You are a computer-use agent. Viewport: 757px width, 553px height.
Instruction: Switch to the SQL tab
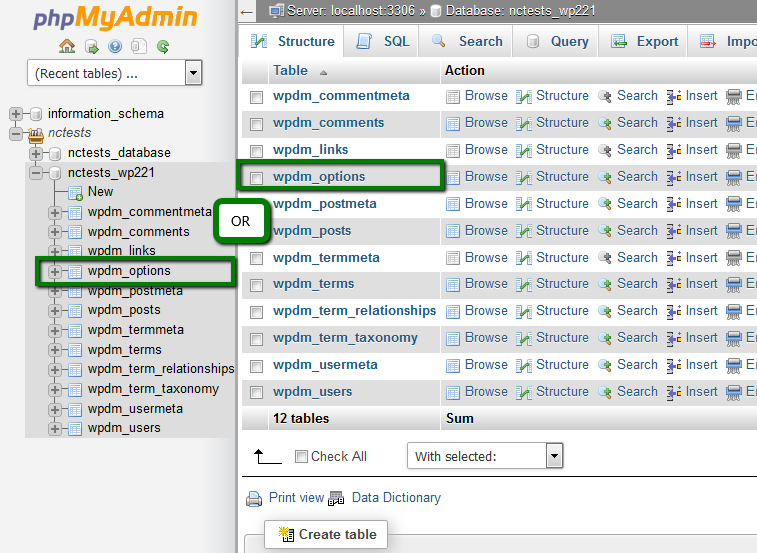coord(382,42)
